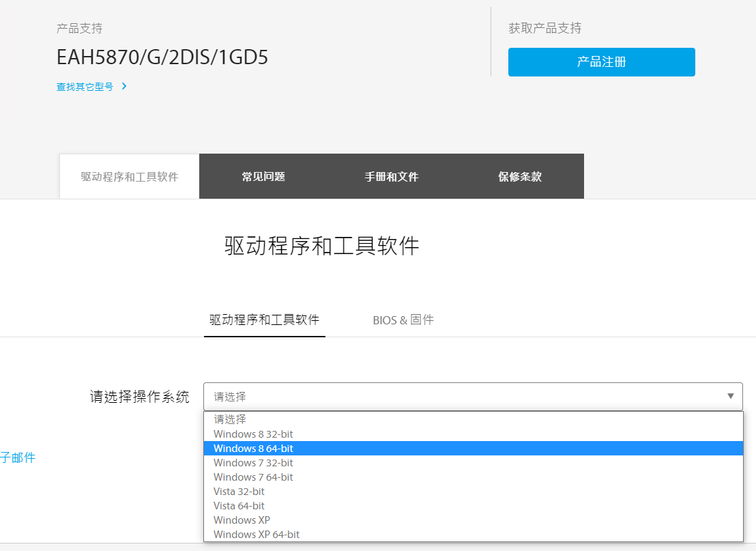Select the 驱动程序和工具软件 main tab
The image size is (756, 551).
tap(130, 177)
